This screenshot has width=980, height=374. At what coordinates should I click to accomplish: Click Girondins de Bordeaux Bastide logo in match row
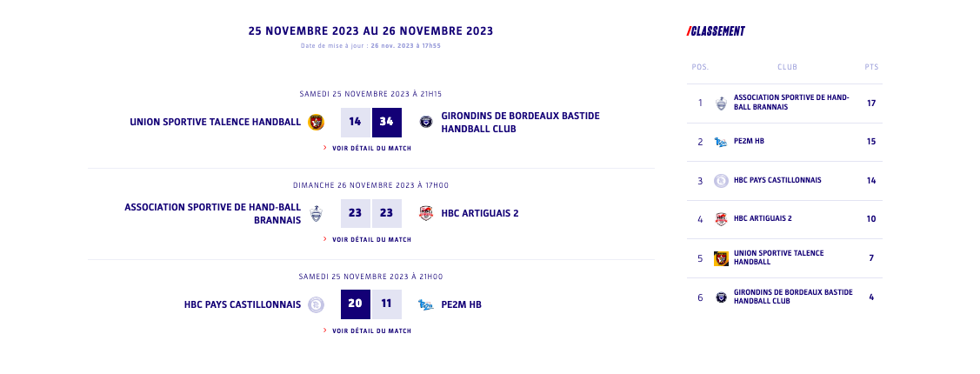point(426,122)
